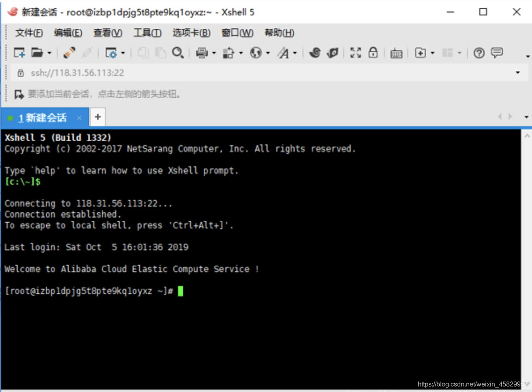Click the Print icon
The image size is (532, 392).
click(201, 53)
